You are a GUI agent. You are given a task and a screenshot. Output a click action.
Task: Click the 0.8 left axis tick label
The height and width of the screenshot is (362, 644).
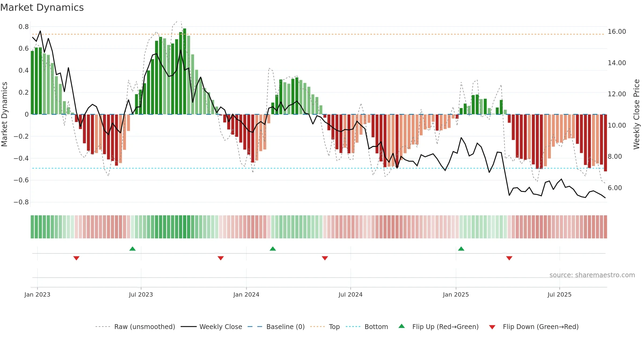coord(24,27)
